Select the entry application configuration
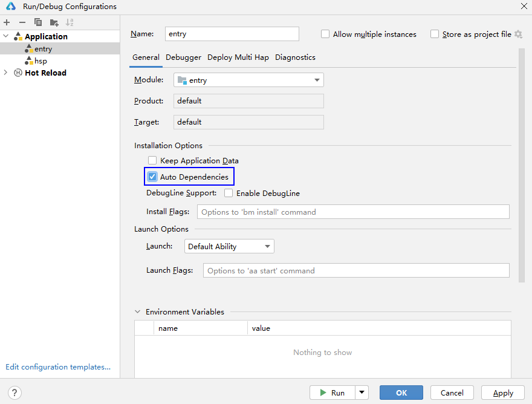The height and width of the screenshot is (404, 532). pos(60,48)
